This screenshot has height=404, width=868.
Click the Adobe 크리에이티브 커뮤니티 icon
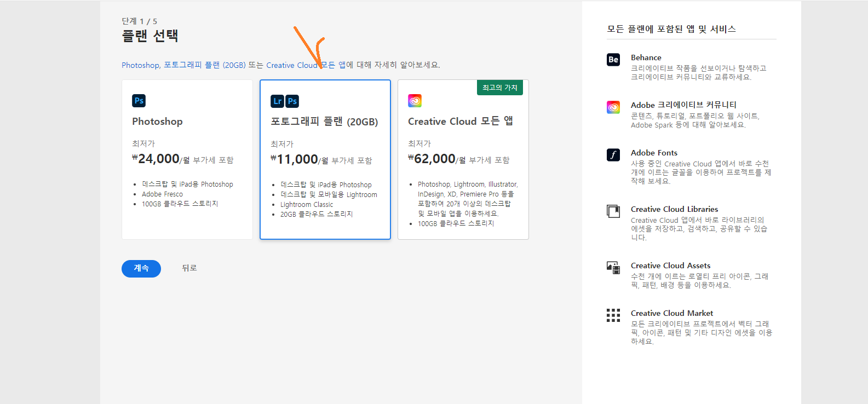pyautogui.click(x=613, y=107)
